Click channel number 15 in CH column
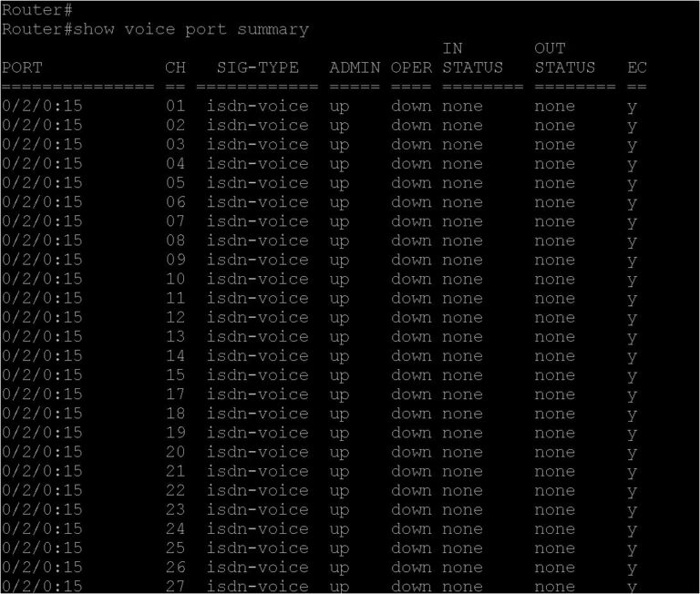Image resolution: width=700 pixels, height=594 pixels. (175, 374)
